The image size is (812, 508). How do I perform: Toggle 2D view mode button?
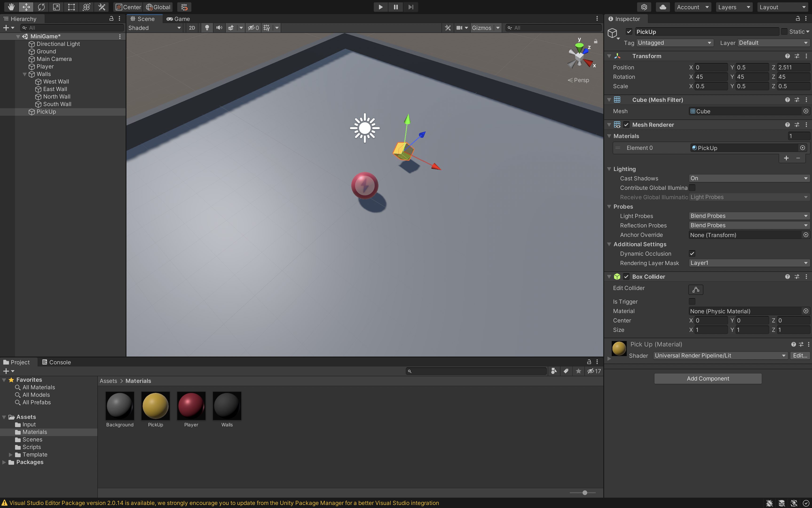click(x=192, y=28)
